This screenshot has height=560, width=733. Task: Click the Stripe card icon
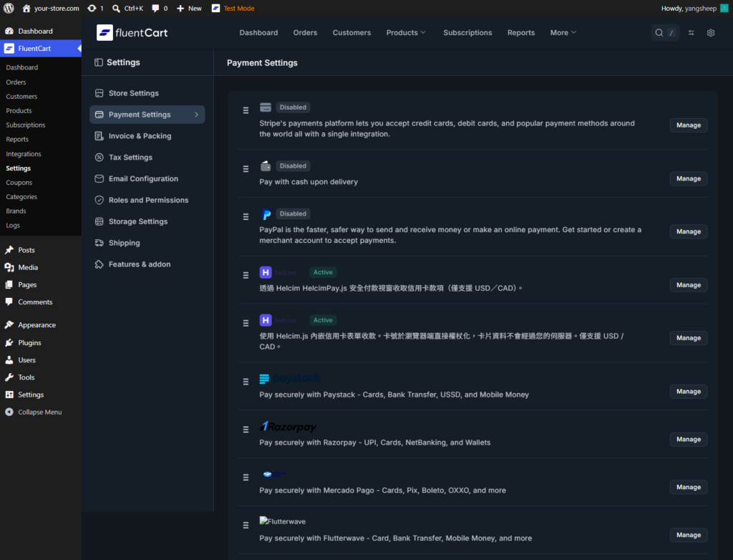[x=266, y=107]
